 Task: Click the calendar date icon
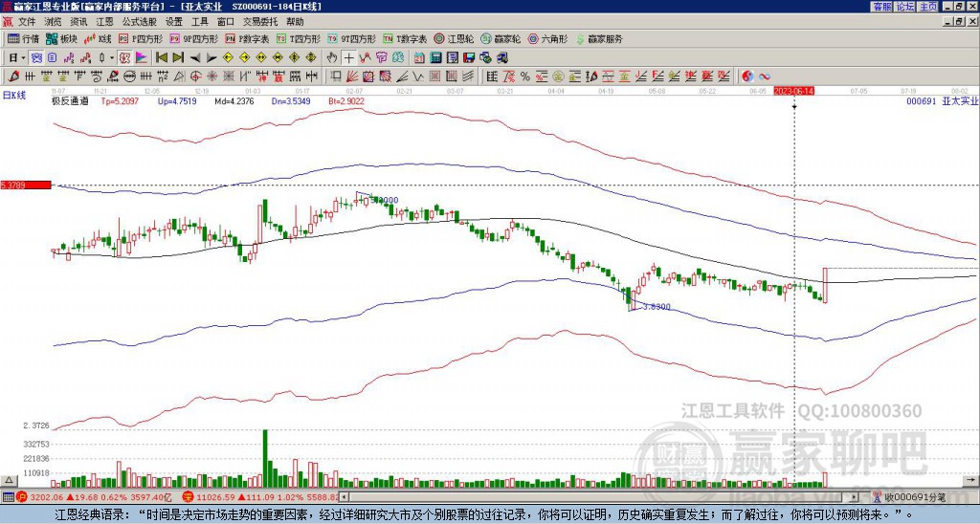tap(419, 58)
